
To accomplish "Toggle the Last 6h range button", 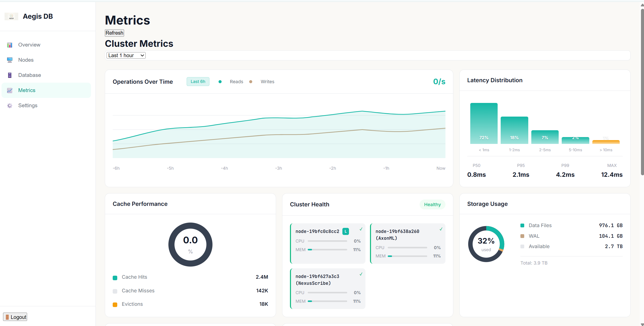I will (x=198, y=81).
